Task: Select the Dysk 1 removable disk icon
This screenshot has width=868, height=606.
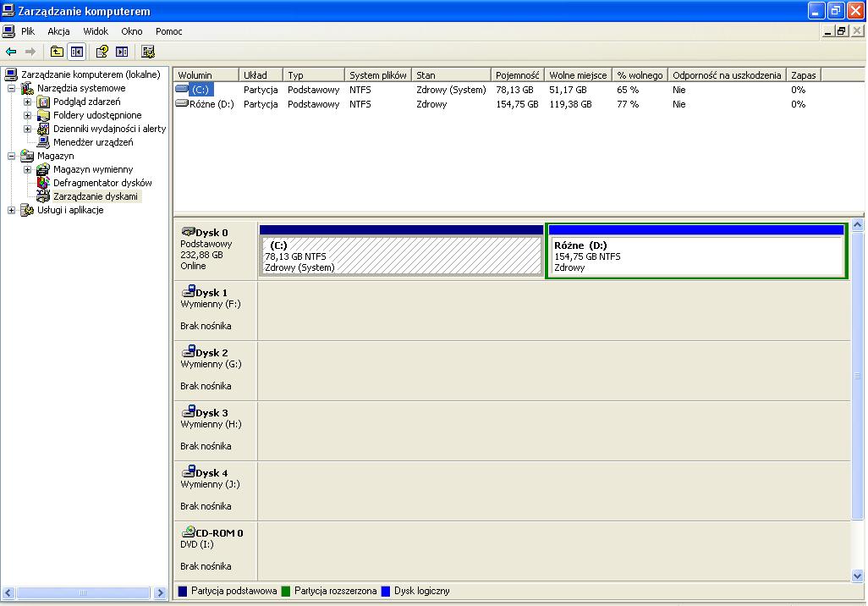Action: (188, 291)
